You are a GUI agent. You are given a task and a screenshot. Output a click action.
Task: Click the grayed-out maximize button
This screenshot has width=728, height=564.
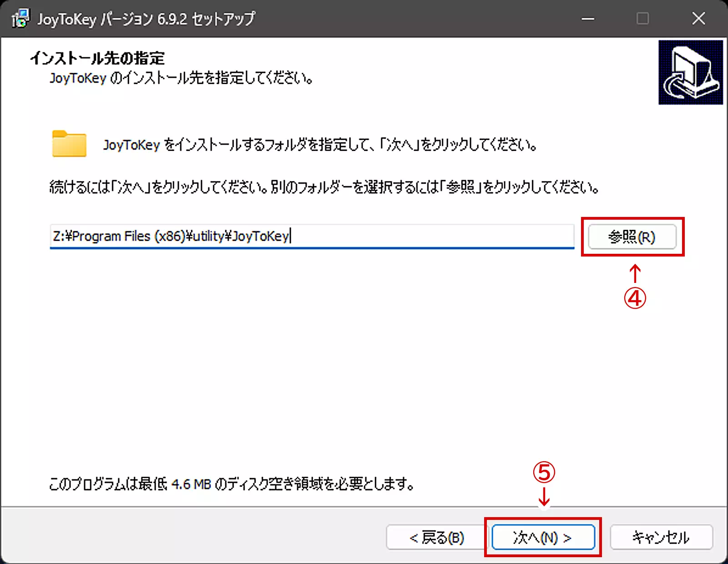(x=642, y=19)
